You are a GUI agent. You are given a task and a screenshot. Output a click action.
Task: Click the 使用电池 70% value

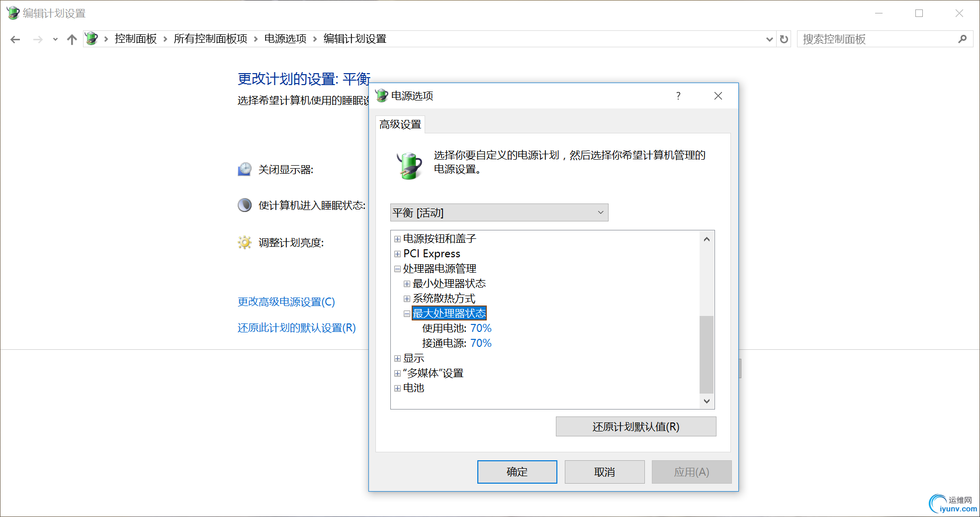(481, 328)
